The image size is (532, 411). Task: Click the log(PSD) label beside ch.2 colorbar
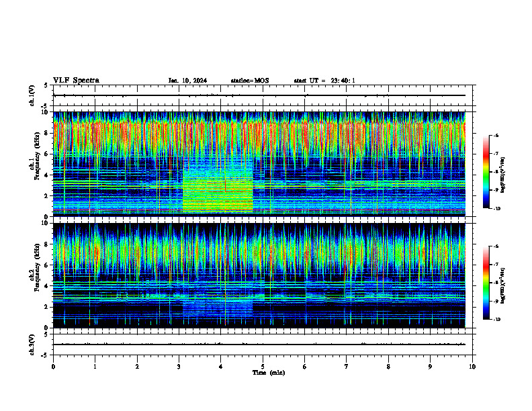(x=502, y=286)
